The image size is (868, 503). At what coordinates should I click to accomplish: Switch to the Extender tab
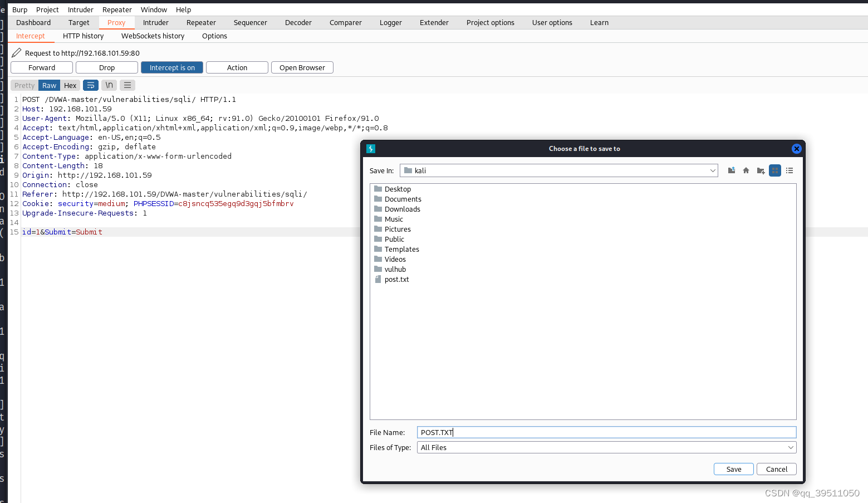(434, 22)
